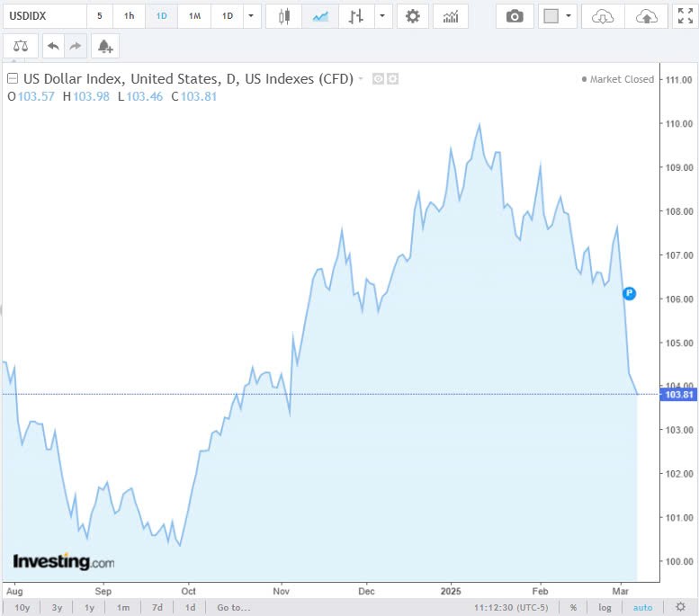
Task: Open the indicators icon
Action: [x=451, y=16]
